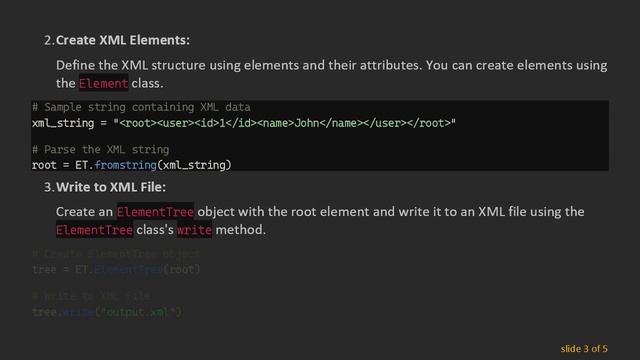Click the '</user>' closing tag in the string
The image size is (640, 360).
click(388, 123)
